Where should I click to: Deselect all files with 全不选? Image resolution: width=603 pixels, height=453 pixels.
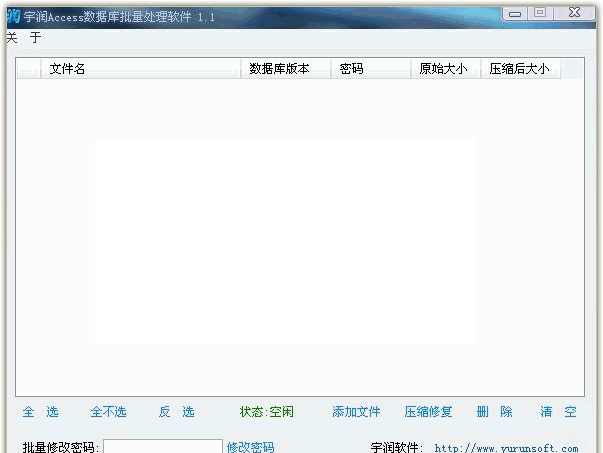pos(108,412)
